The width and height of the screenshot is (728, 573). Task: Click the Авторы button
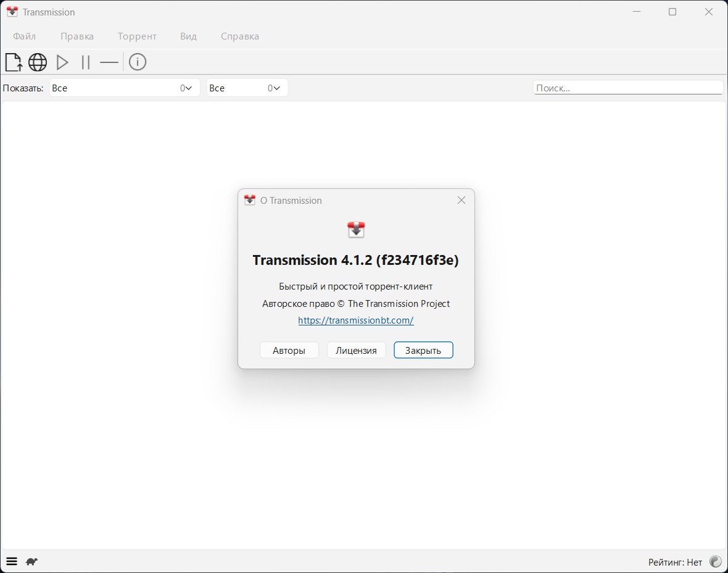[289, 350]
